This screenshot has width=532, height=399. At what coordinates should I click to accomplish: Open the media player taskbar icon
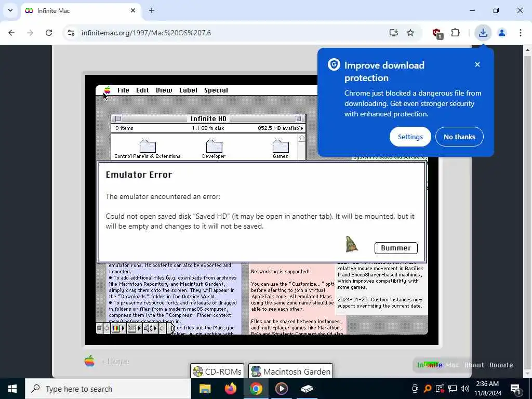pyautogui.click(x=281, y=389)
